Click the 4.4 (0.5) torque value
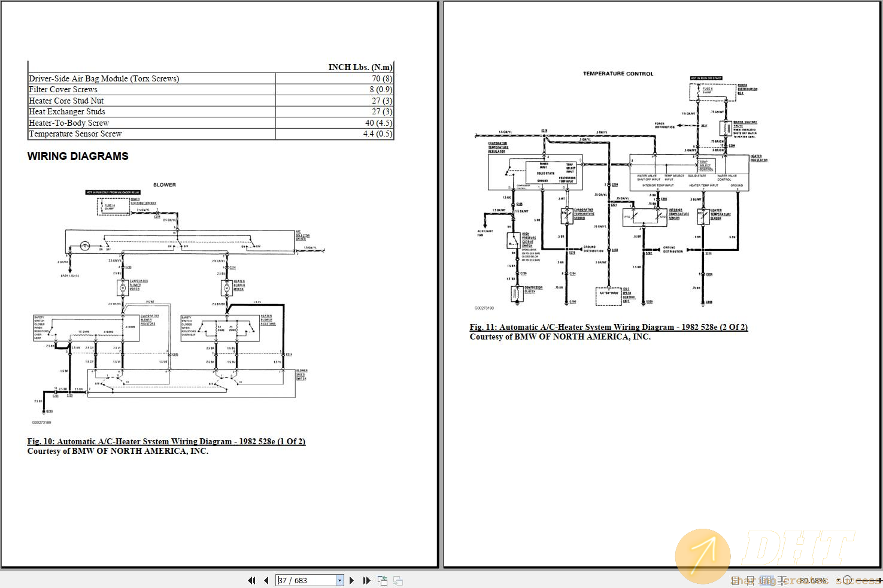This screenshot has width=883, height=588. pyautogui.click(x=378, y=134)
